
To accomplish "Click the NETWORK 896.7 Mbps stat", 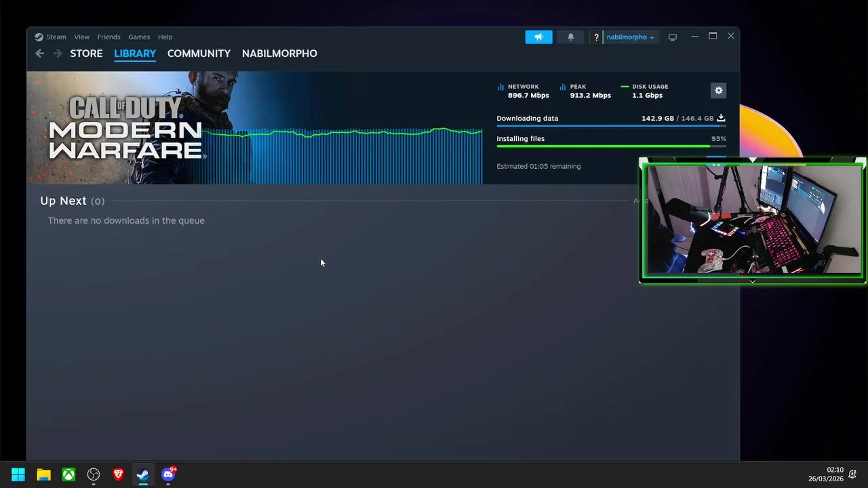I will pyautogui.click(x=524, y=91).
